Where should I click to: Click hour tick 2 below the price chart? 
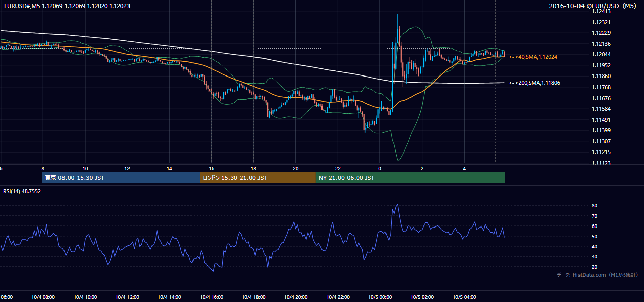pyautogui.click(x=422, y=169)
